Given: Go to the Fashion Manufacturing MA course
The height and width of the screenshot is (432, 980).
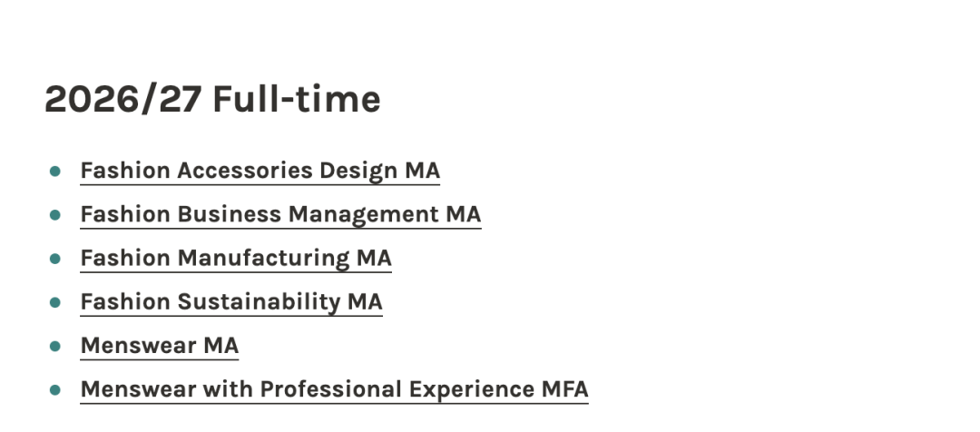Looking at the screenshot, I should [x=236, y=258].
